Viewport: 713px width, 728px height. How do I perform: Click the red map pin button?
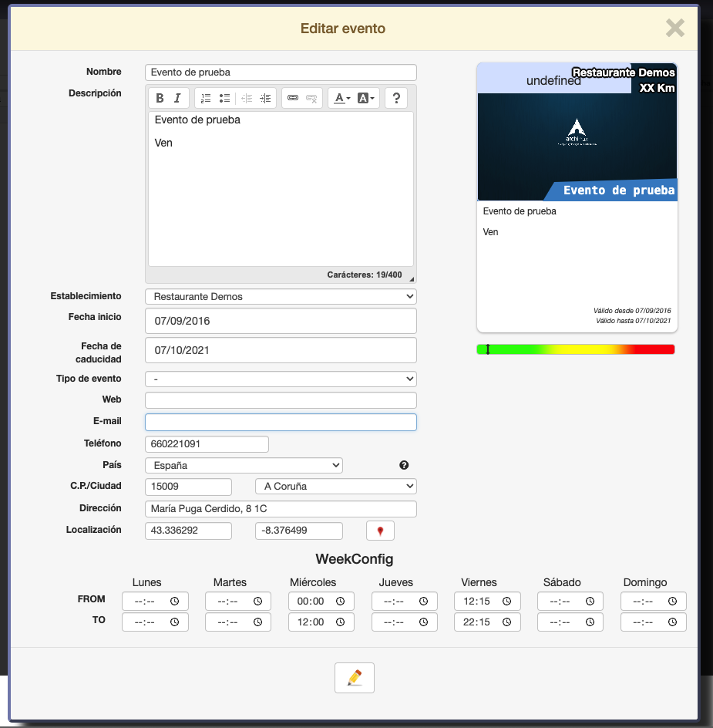point(380,531)
